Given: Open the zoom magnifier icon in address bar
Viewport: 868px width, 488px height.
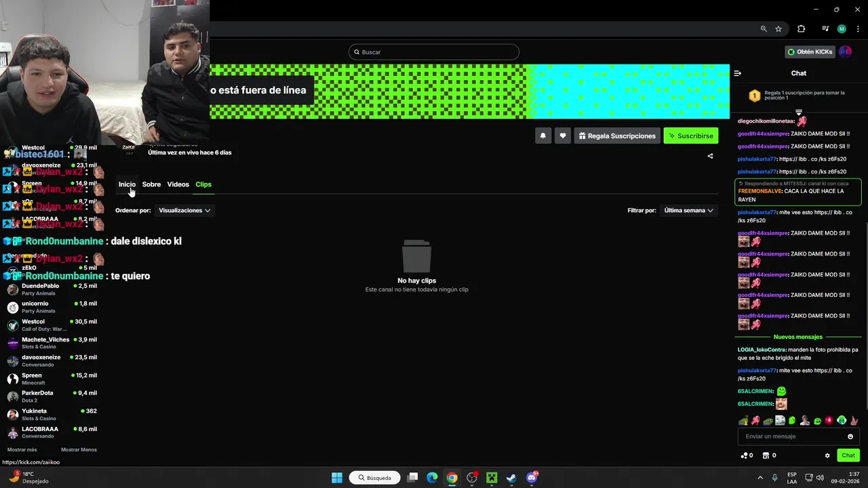Looking at the screenshot, I should click(x=764, y=29).
